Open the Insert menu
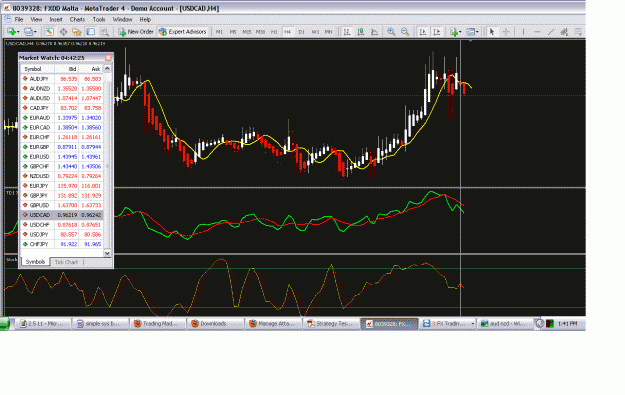This screenshot has height=395, width=625. point(56,19)
